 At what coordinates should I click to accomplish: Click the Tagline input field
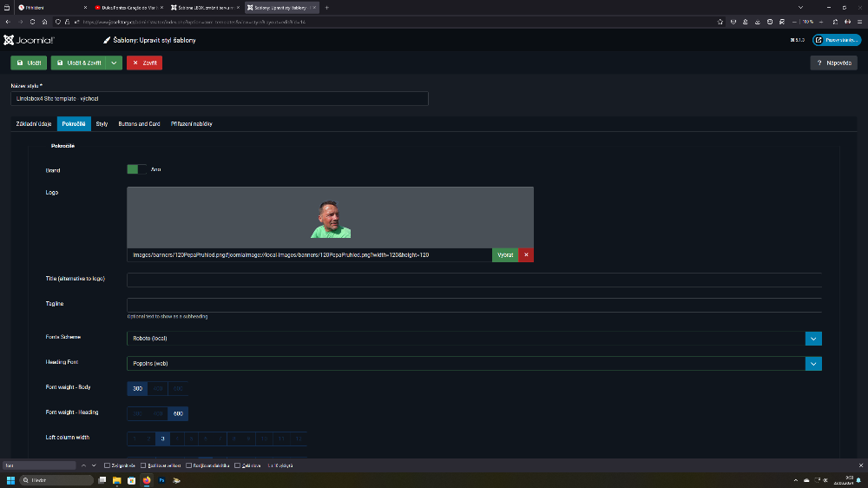[x=474, y=305]
